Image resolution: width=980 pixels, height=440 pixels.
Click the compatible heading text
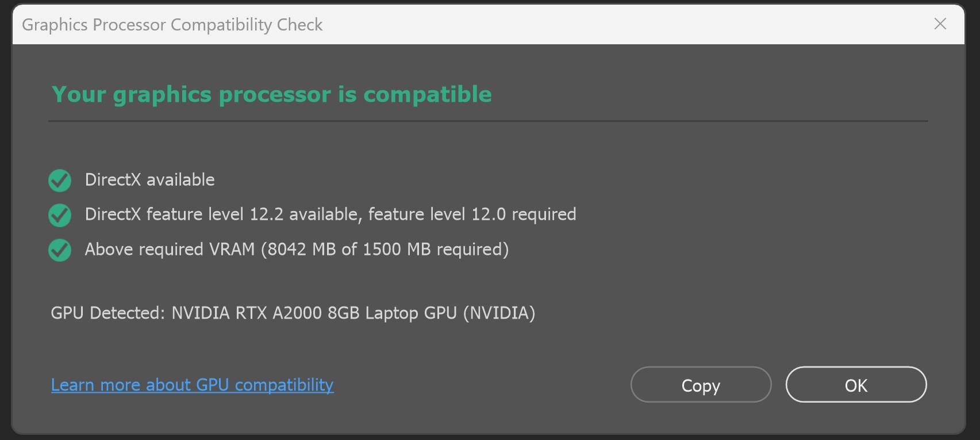(271, 94)
